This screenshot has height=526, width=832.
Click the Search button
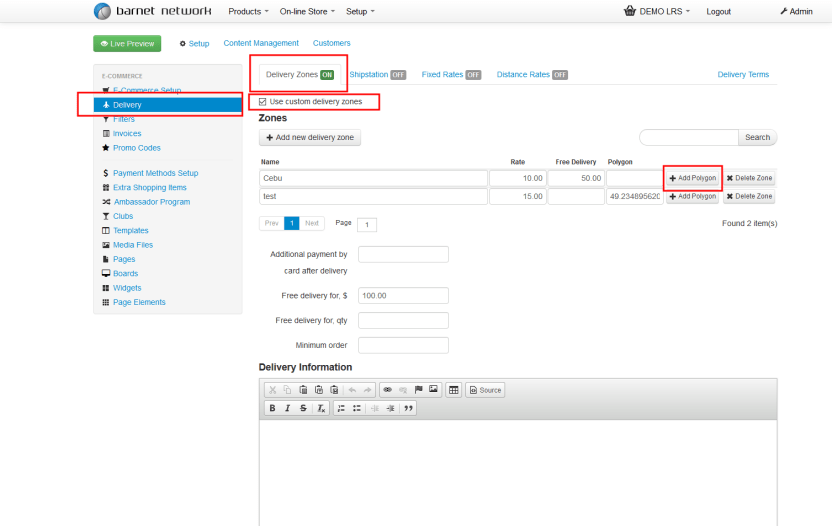pos(757,137)
